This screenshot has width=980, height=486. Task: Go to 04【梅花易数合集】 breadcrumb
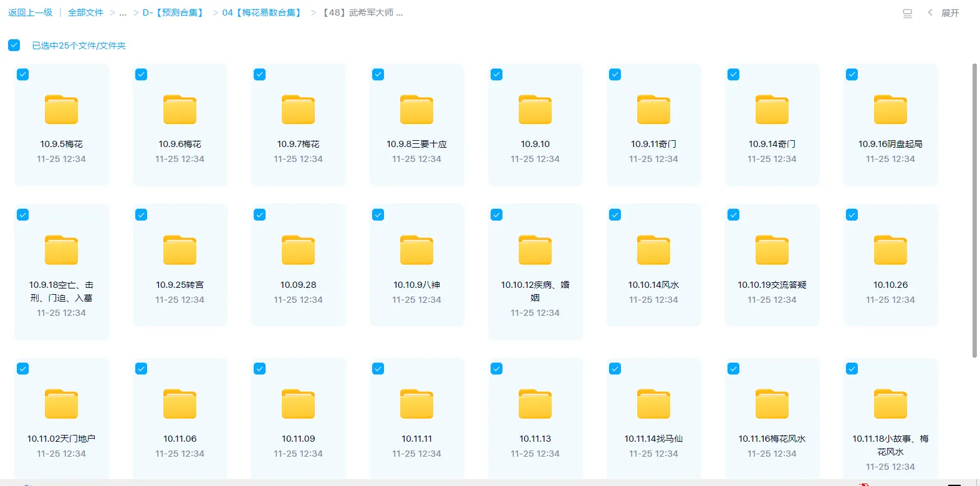(x=262, y=13)
